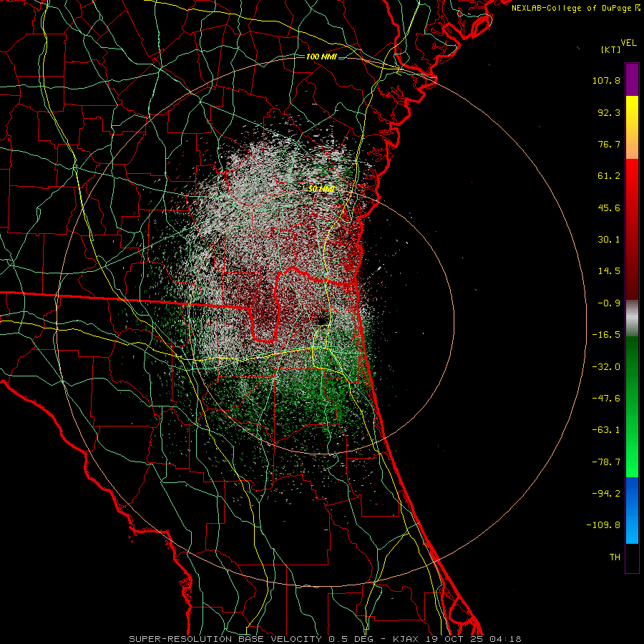Click the TH threshold label
The width and height of the screenshot is (644, 644).
[615, 557]
